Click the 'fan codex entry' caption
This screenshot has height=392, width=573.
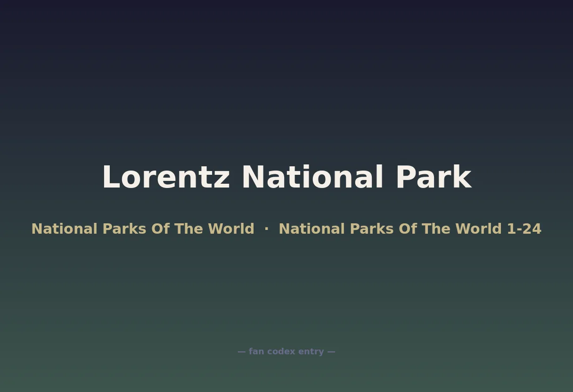click(x=286, y=351)
